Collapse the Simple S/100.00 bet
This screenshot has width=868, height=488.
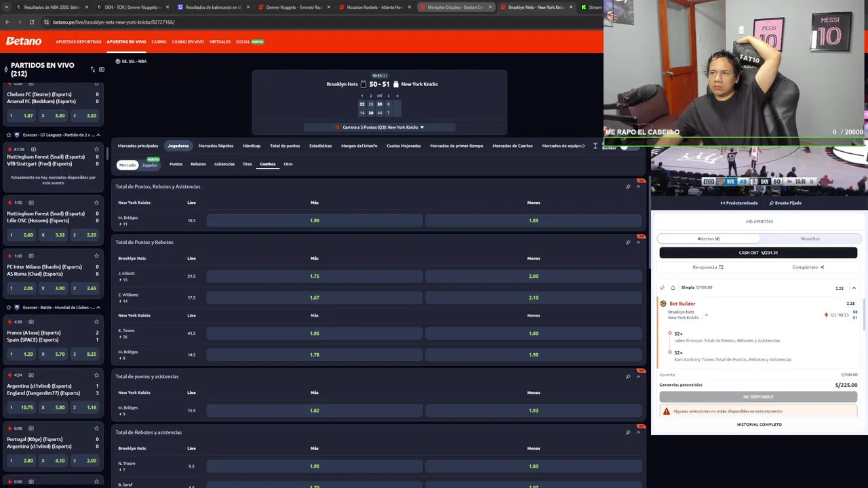point(854,288)
